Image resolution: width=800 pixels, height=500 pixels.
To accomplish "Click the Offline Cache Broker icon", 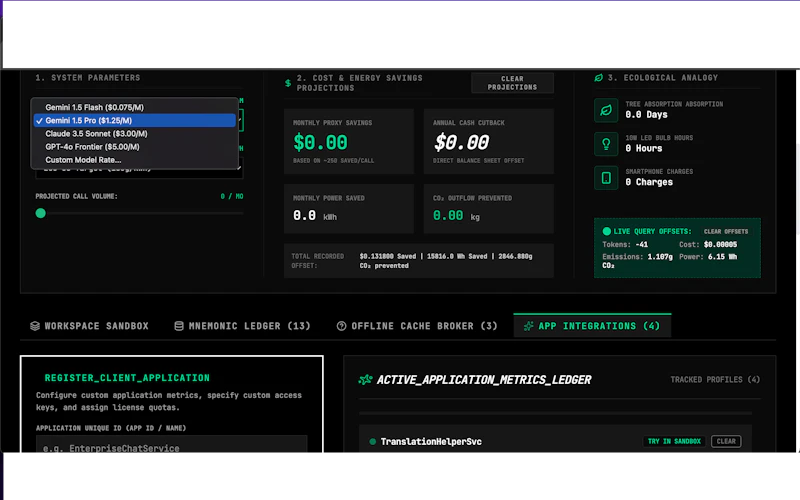I will [x=341, y=326].
